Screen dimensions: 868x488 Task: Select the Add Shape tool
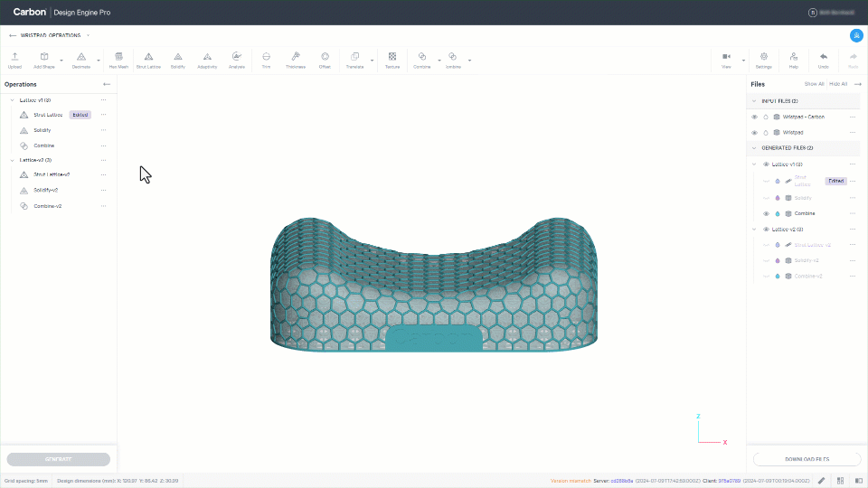[43, 60]
